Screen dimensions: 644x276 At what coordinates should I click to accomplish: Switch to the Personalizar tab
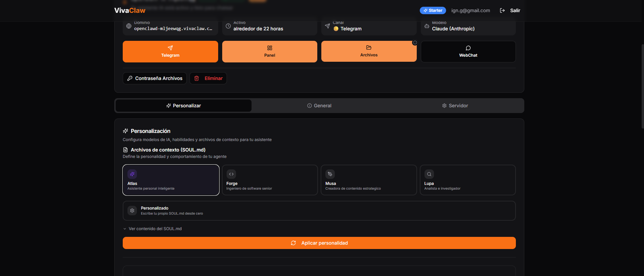[183, 106]
